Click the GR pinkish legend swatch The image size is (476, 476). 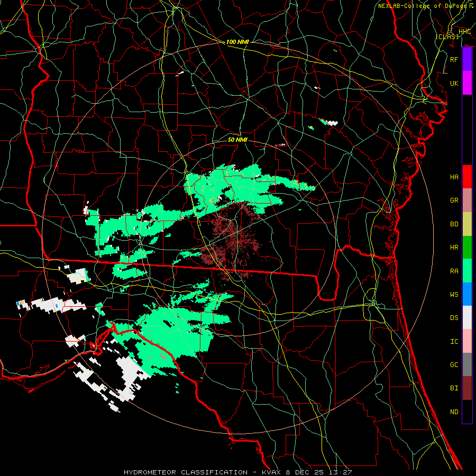tap(467, 200)
